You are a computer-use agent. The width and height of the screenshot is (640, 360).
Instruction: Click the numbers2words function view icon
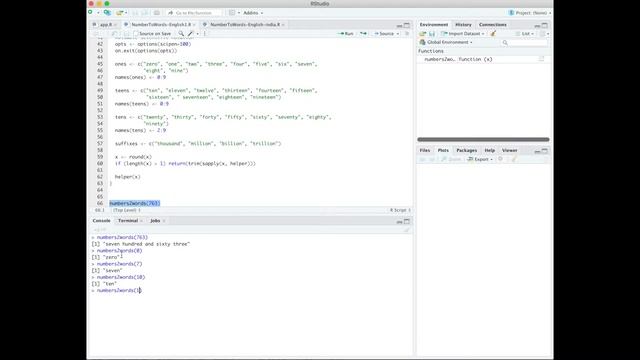click(x=542, y=59)
